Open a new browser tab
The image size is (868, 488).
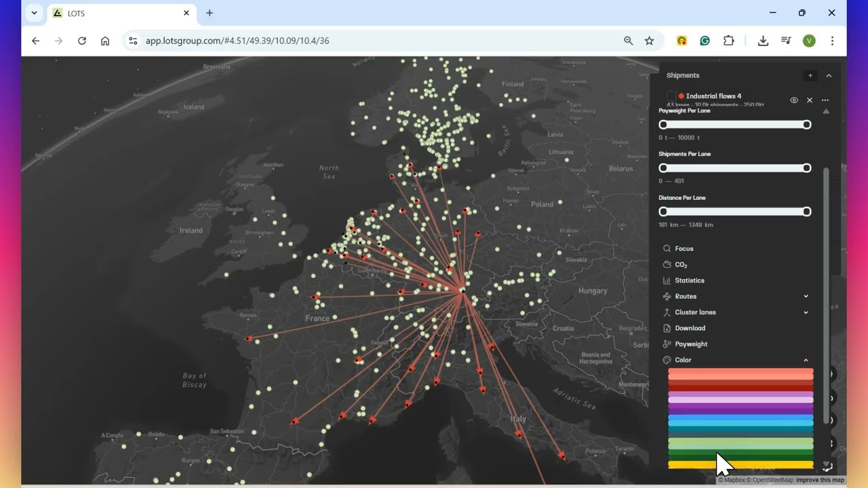click(x=210, y=13)
